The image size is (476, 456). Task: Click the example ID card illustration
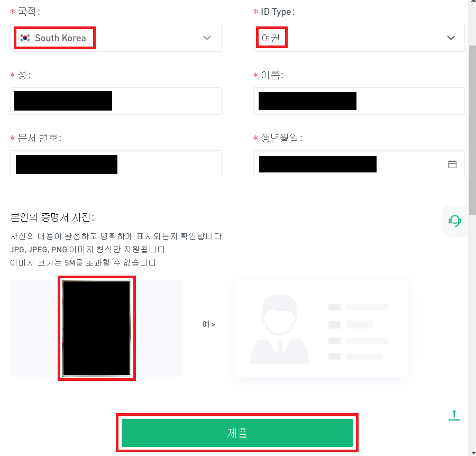pos(322,328)
